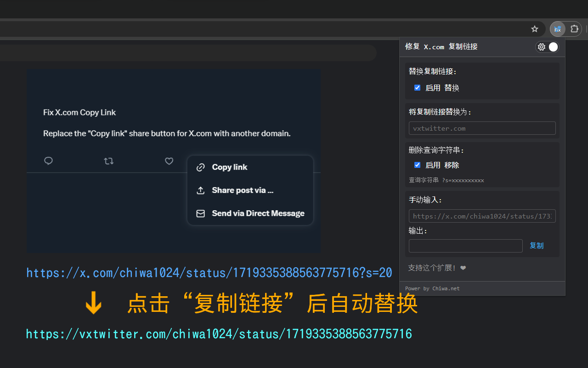
Task: Click the post text about Replace Copy link
Action: pos(167,133)
